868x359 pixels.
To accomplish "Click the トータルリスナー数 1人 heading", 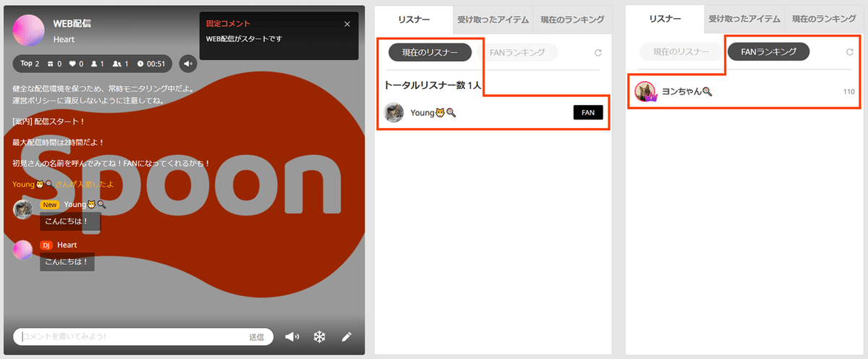I will click(x=433, y=85).
